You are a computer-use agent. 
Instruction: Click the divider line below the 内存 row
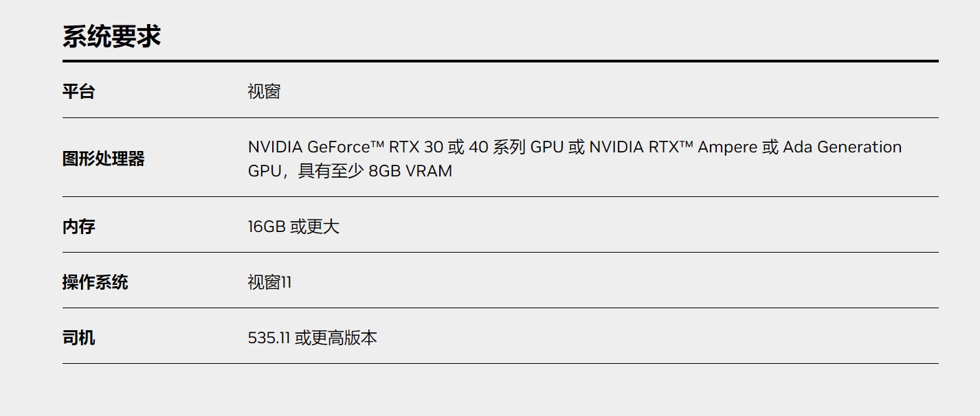click(500, 252)
